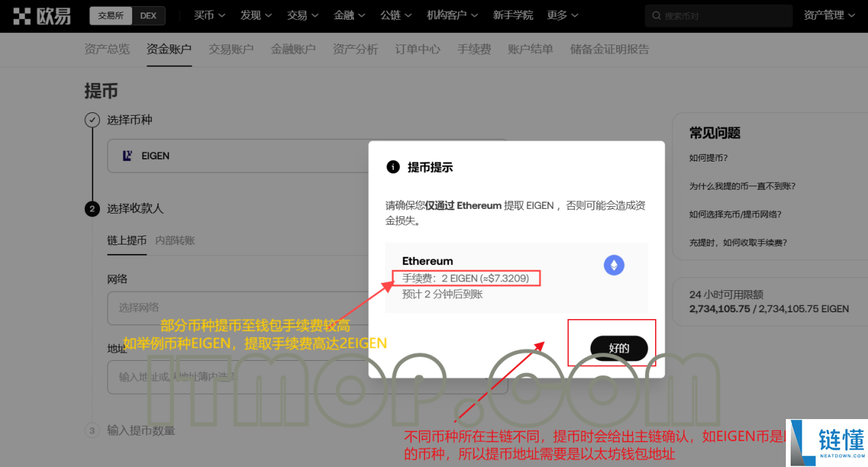Select the 链上提币 tab
This screenshot has width=868, height=467.
pos(127,240)
